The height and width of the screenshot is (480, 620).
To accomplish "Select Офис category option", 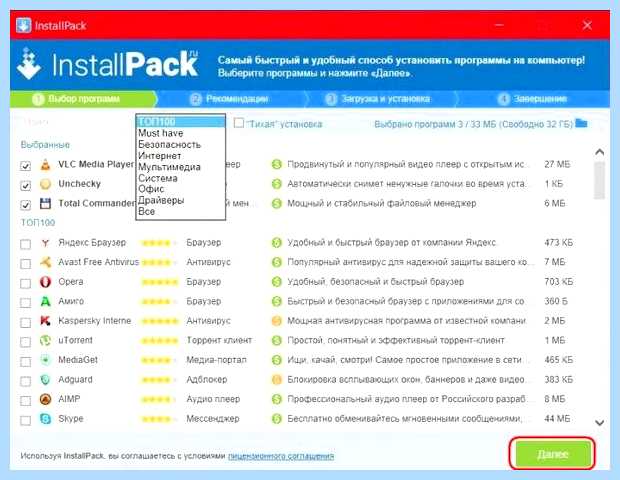I will pyautogui.click(x=181, y=189).
